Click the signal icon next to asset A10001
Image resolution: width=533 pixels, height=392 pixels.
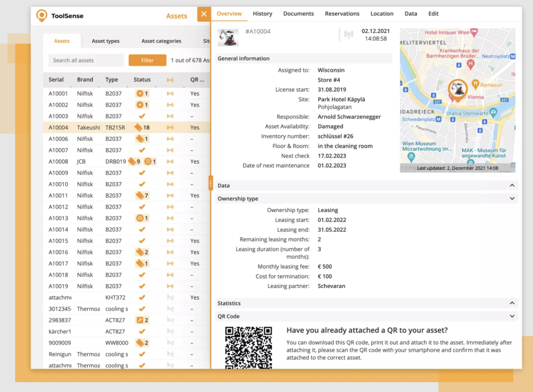tap(170, 93)
